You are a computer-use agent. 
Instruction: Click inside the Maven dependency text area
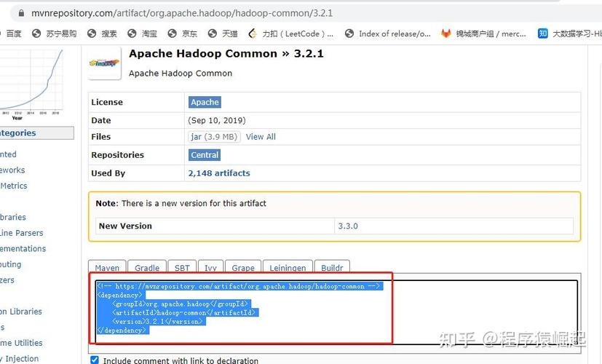click(336, 312)
